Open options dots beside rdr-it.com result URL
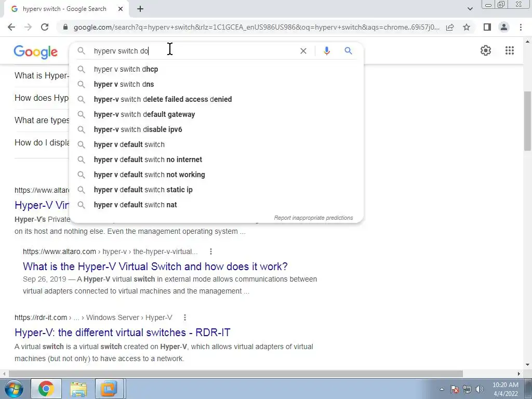Image resolution: width=532 pixels, height=399 pixels. coord(184,317)
